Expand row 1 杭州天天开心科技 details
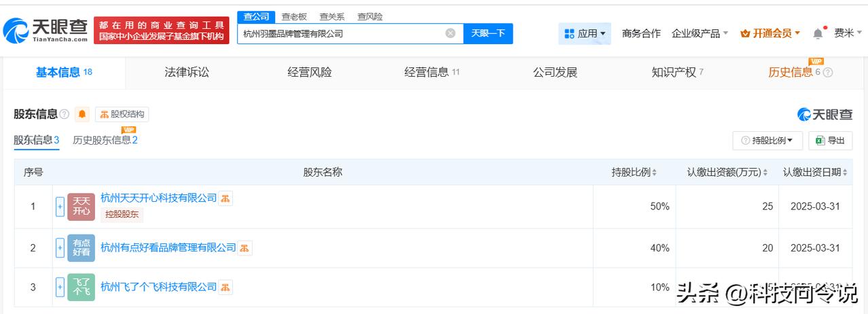868x314 pixels. pos(60,207)
